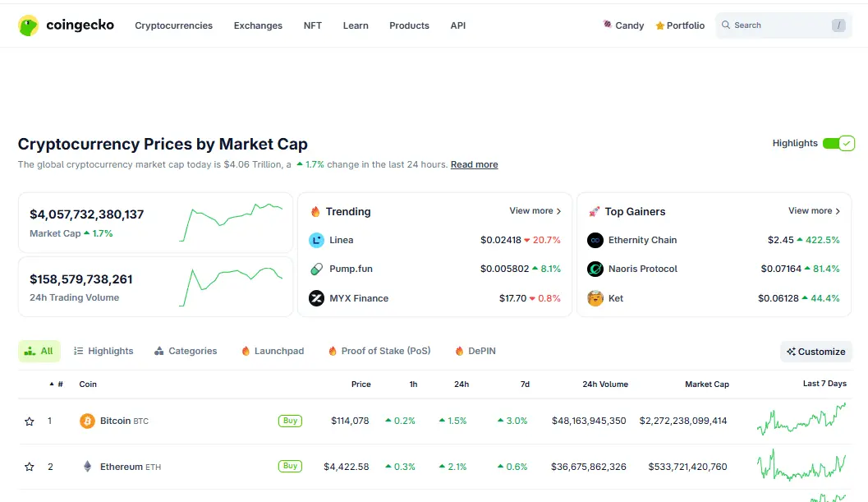Image resolution: width=868 pixels, height=502 pixels.
Task: Open the Products menu
Action: click(x=409, y=25)
